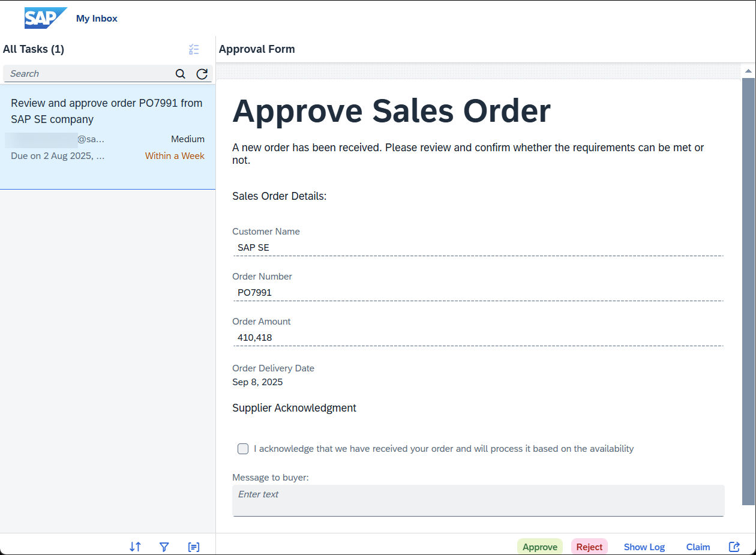Click the Medium priority label
756x555 pixels.
[188, 139]
